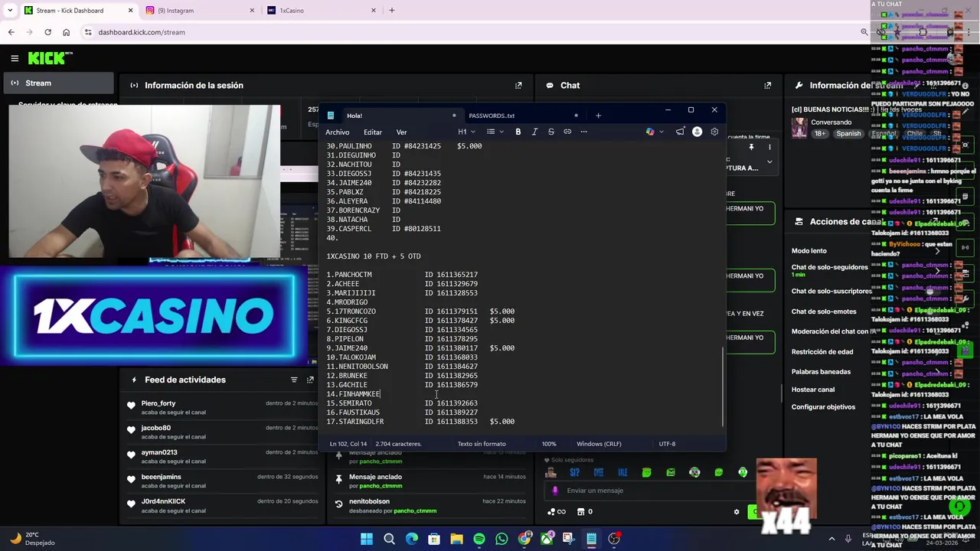Open WhatsApp from the taskbar

501,539
